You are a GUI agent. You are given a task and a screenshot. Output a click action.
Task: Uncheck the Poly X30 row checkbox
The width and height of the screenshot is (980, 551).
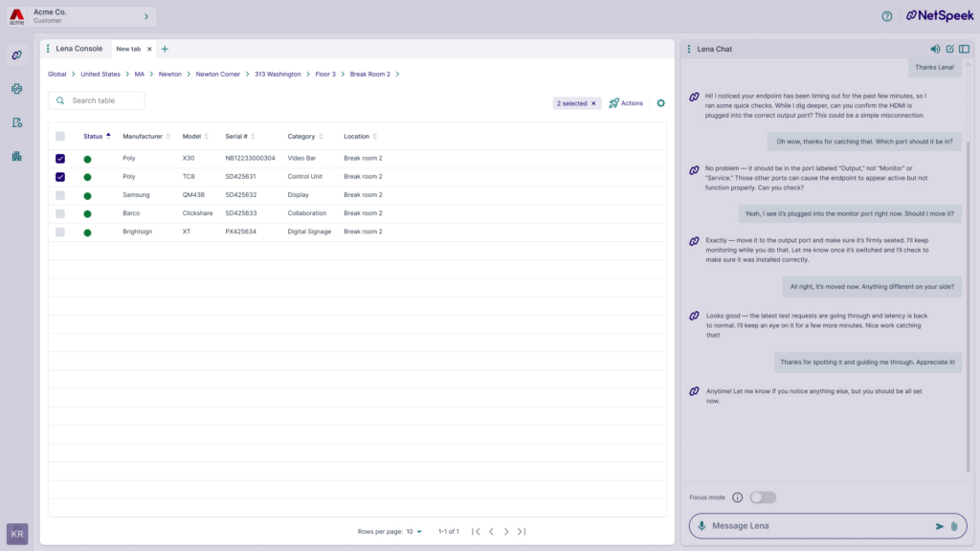point(60,159)
